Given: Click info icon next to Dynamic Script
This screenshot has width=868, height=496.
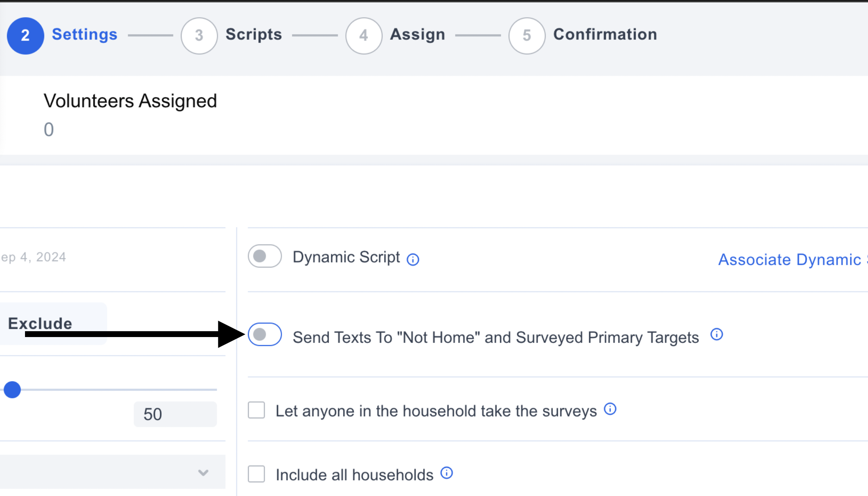Looking at the screenshot, I should coord(413,259).
